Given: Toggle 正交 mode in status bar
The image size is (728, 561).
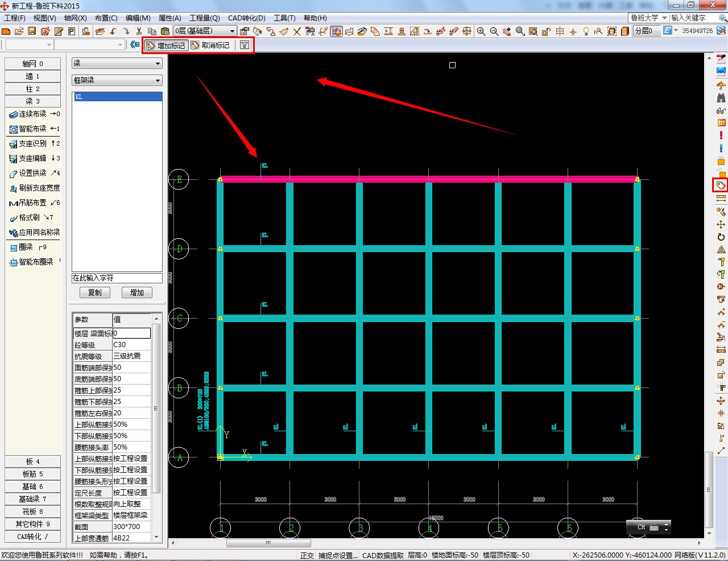Looking at the screenshot, I should click(307, 555).
